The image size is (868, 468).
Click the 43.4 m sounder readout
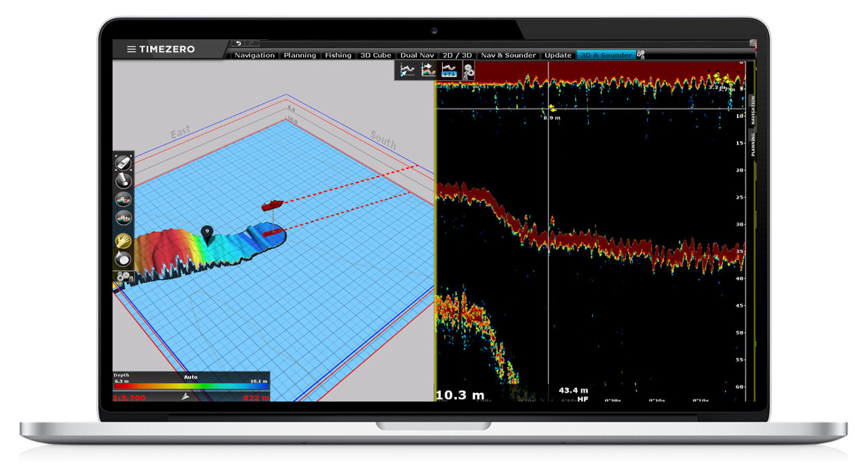tap(573, 390)
